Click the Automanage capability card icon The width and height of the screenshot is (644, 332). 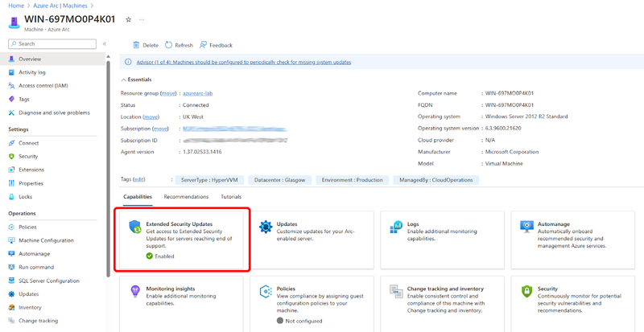click(526, 227)
